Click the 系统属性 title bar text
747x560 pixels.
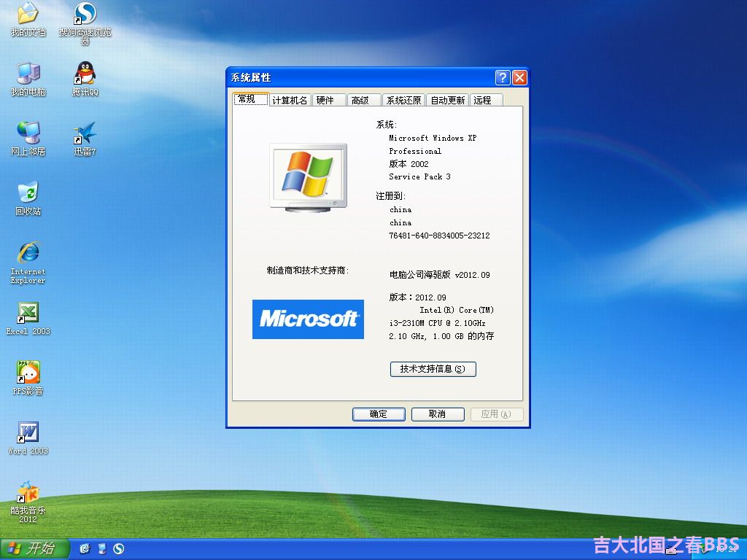(251, 77)
